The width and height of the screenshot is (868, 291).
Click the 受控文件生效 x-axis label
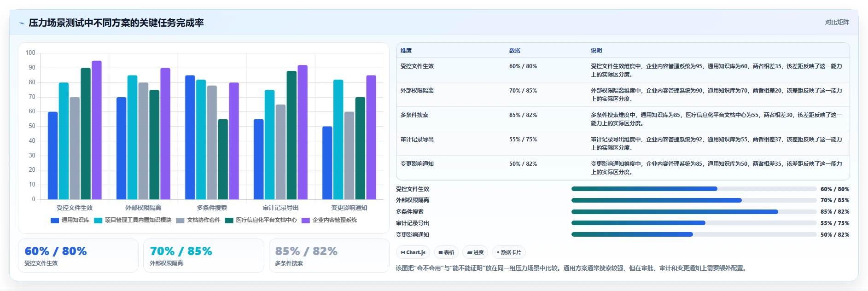point(75,208)
